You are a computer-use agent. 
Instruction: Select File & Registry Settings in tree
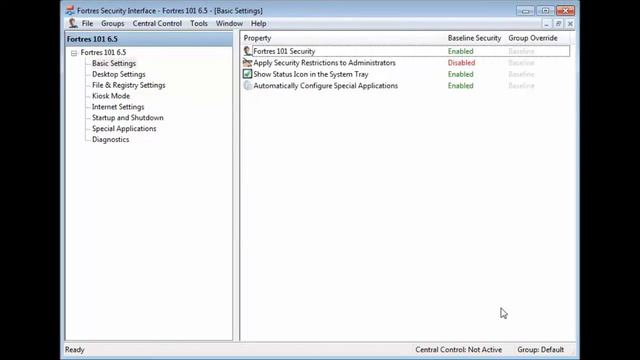coord(129,85)
